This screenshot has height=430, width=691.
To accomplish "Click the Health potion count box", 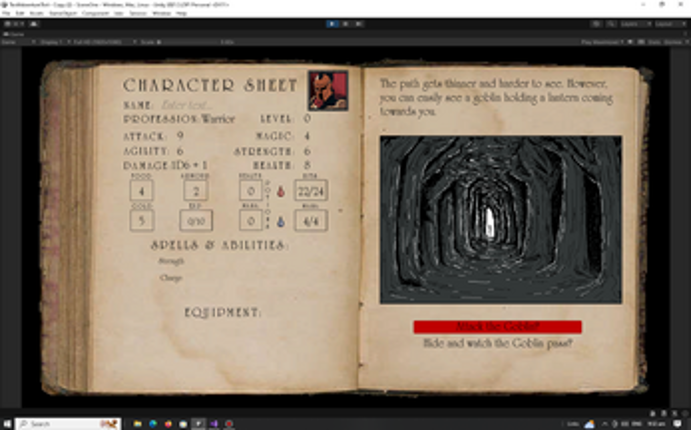I will click(x=251, y=191).
